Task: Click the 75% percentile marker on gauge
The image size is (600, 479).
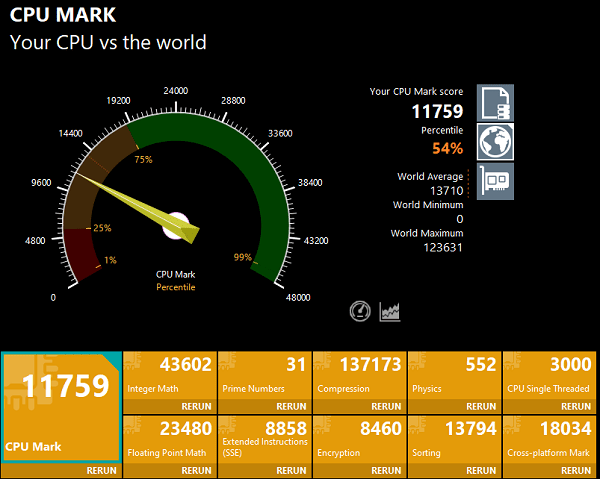Action: 143,159
